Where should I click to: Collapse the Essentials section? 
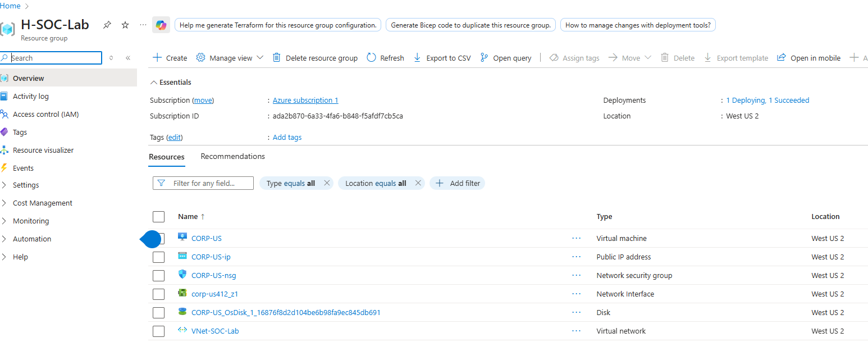point(171,82)
